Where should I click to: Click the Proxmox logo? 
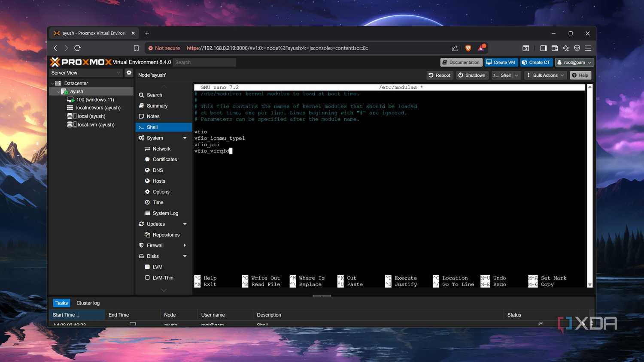[x=81, y=62]
